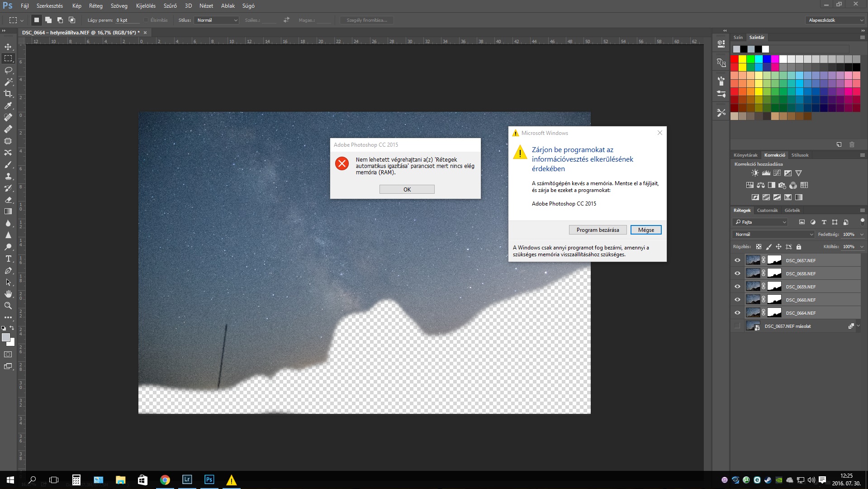Pick the pure red swatch
The height and width of the screenshot is (489, 868).
click(735, 59)
